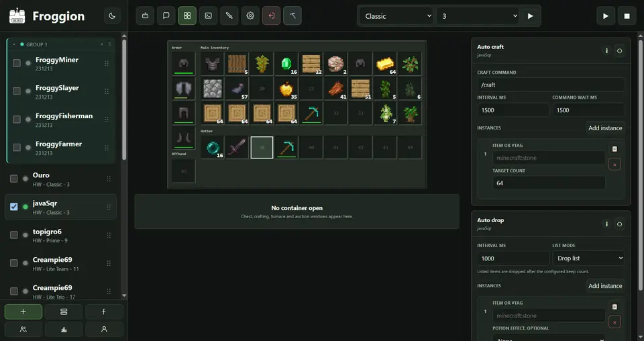Click the Auto craft interval ms field
Screen dimensions: 644x341
[513, 110]
